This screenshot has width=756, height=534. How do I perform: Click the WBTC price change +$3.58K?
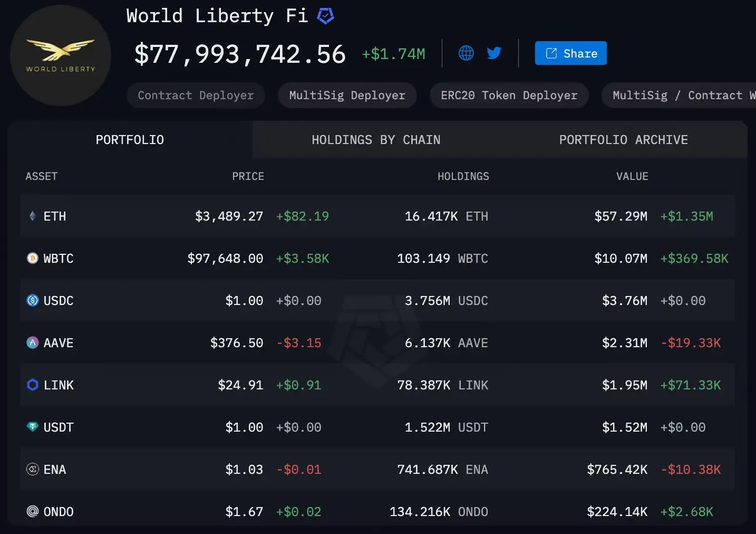tap(303, 259)
